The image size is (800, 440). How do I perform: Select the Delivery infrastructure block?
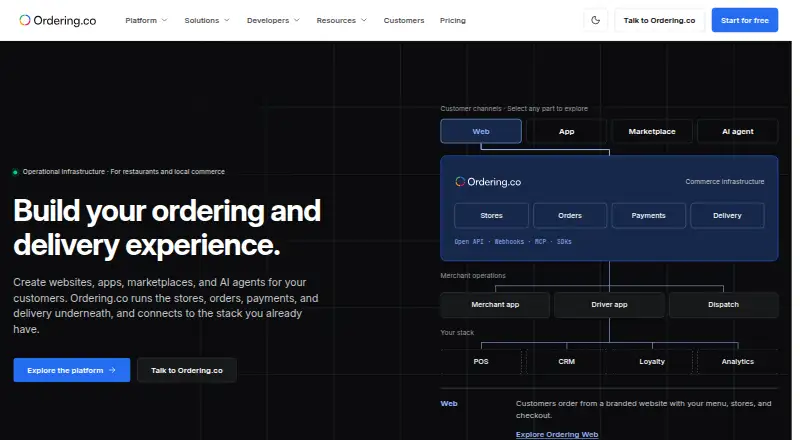point(727,215)
